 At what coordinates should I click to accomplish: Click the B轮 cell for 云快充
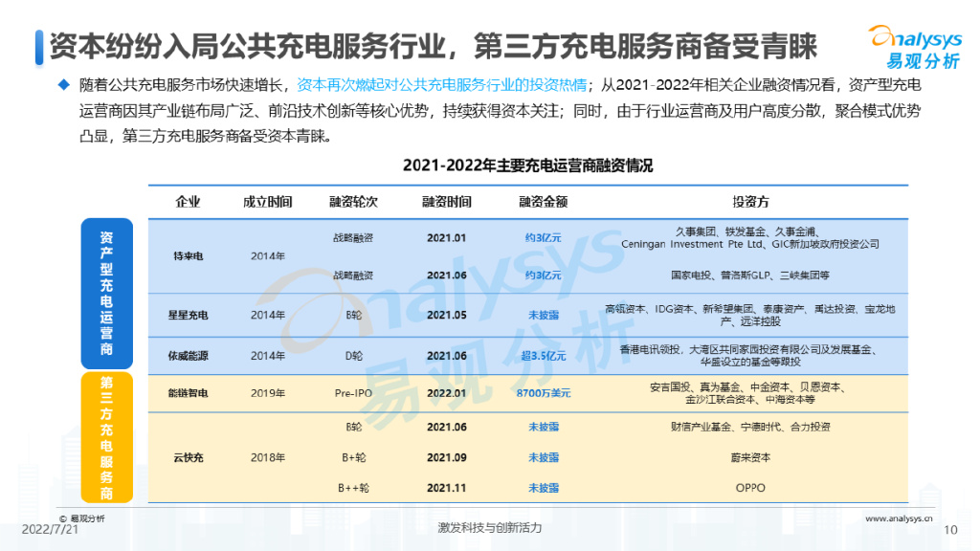point(353,427)
